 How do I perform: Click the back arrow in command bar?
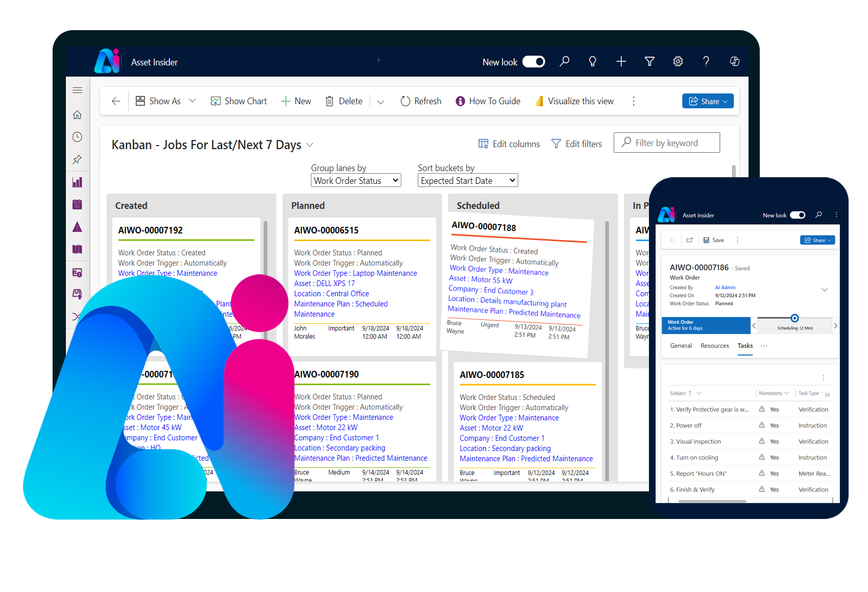116,101
